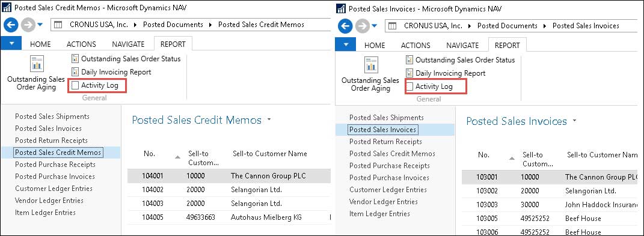Open application menu in Sales Invoices window
Image resolution: width=644 pixels, height=236 pixels.
345,44
